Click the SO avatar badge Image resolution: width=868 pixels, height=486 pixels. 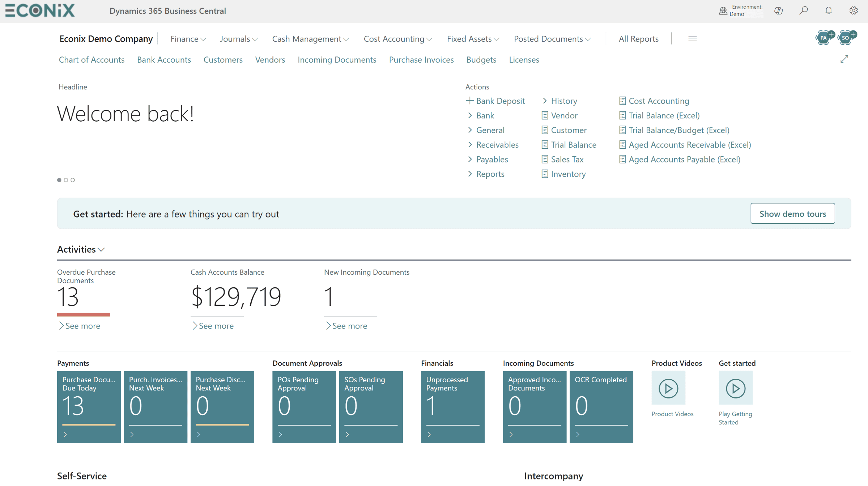pyautogui.click(x=846, y=38)
